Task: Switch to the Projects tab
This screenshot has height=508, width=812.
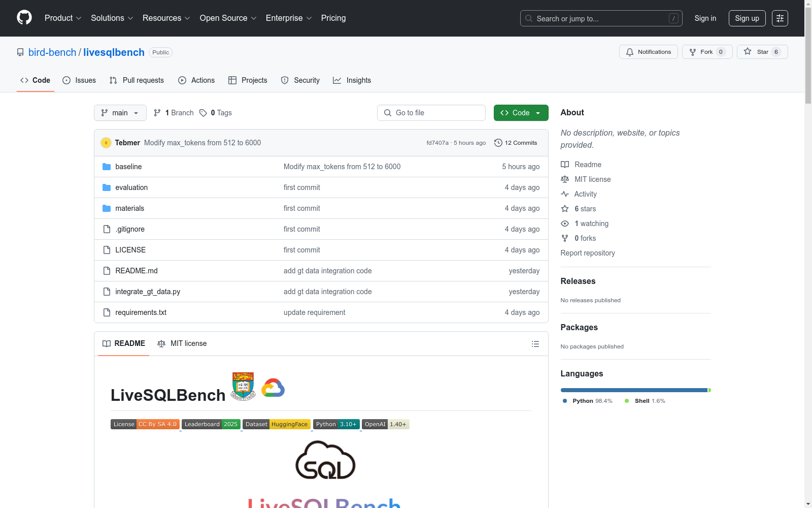Action: point(248,80)
